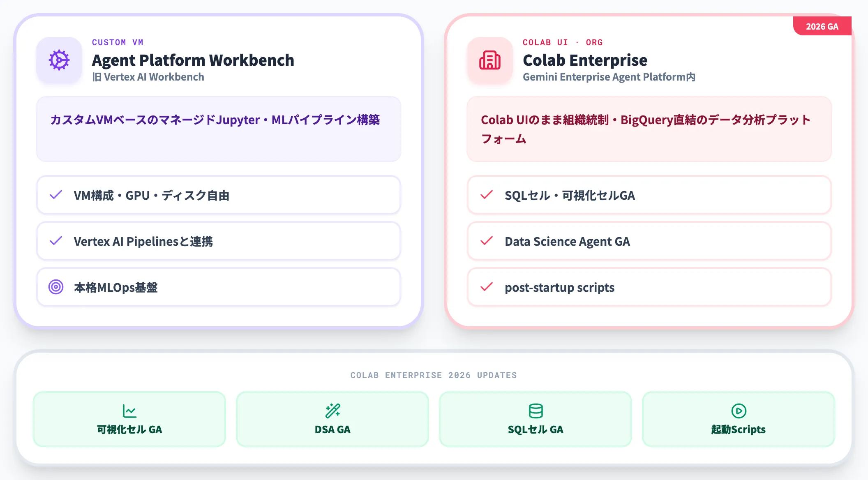Select the SQLセル GA update card
The image size is (868, 480).
click(x=536, y=419)
